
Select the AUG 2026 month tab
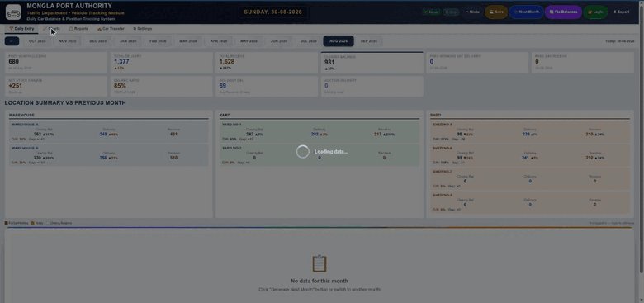339,41
